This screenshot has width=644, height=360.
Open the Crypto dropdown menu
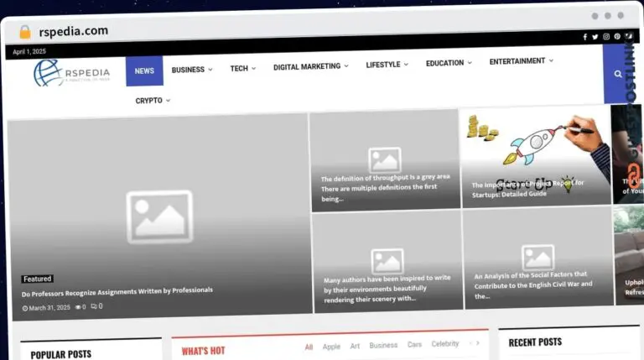click(153, 101)
